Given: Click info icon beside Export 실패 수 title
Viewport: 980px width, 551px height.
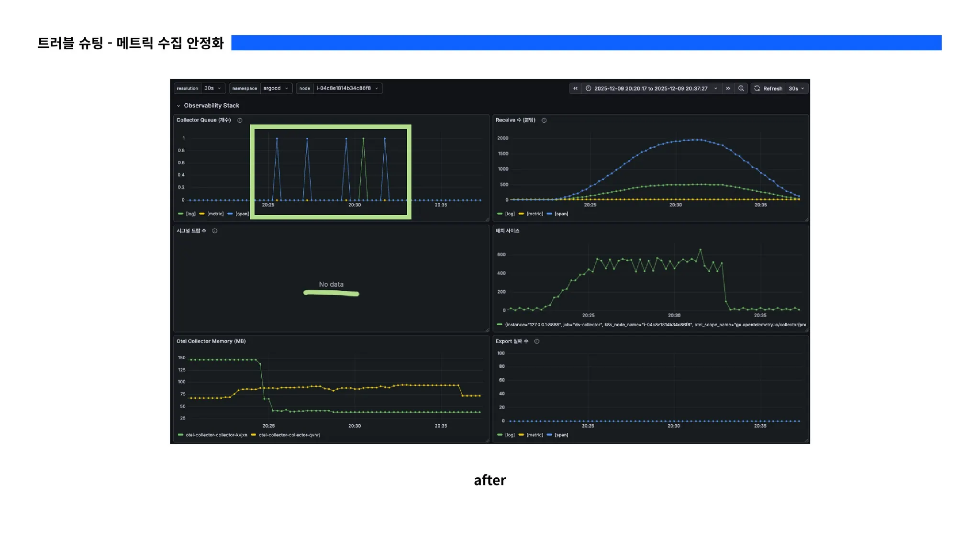Looking at the screenshot, I should [x=537, y=342].
